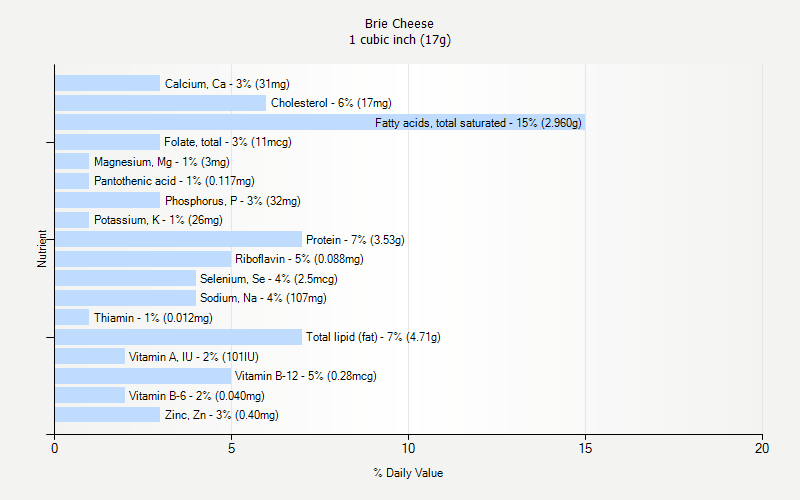Select the Cholesterol 6% bar
The image size is (800, 500).
pos(161,103)
